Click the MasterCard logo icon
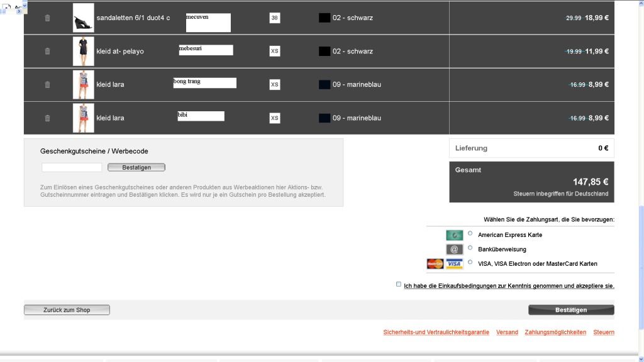Screen dimensions: 644x362 tap(435, 264)
